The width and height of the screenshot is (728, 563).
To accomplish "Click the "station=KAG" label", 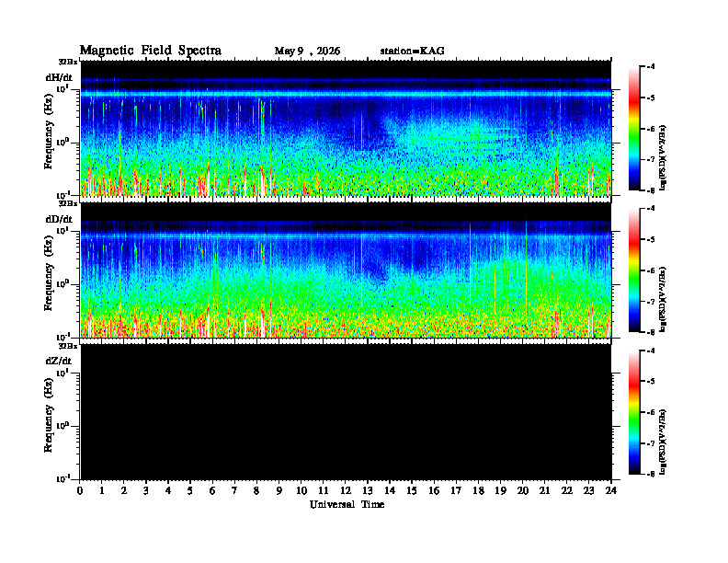I will [x=412, y=52].
